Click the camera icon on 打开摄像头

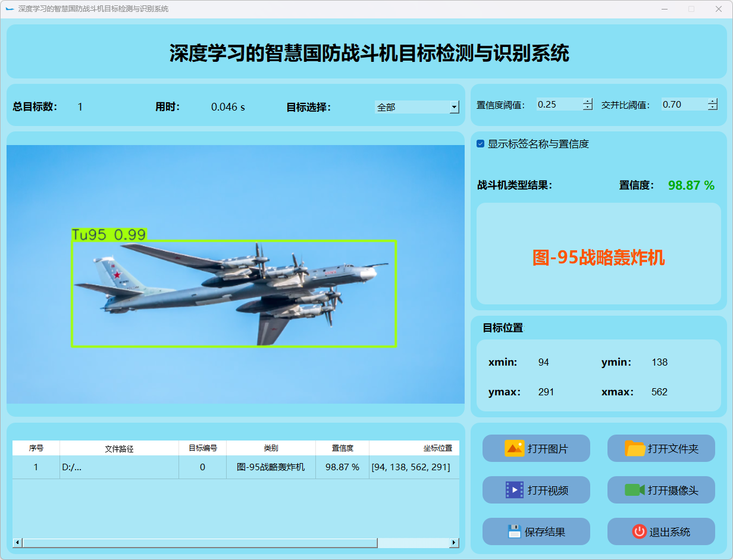(634, 490)
